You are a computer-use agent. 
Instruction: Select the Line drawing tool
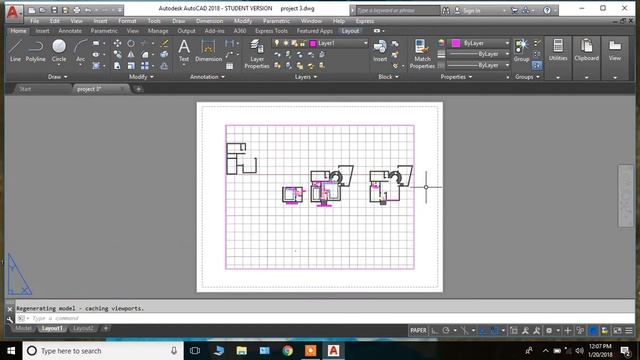pyautogui.click(x=15, y=50)
